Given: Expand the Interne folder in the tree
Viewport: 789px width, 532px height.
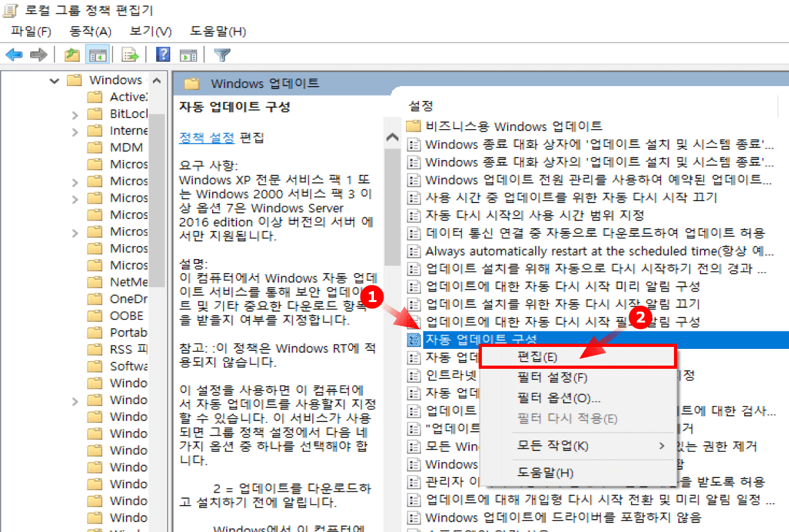Looking at the screenshot, I should (x=75, y=131).
